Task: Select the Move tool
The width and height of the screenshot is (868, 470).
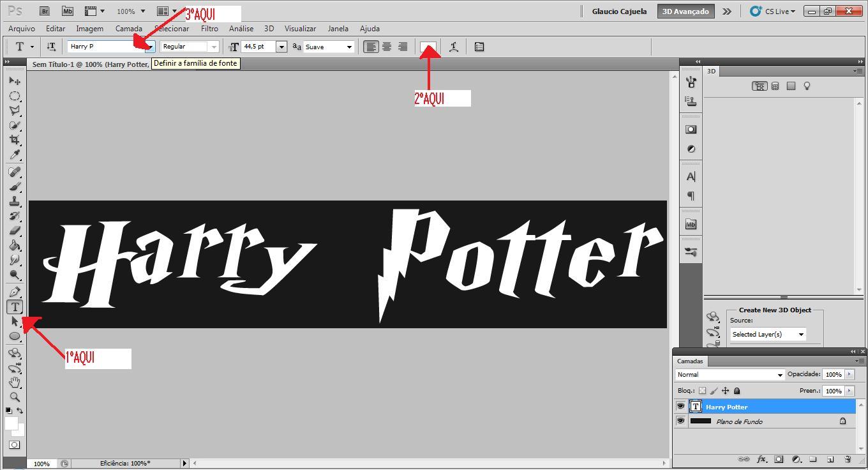Action: 15,81
